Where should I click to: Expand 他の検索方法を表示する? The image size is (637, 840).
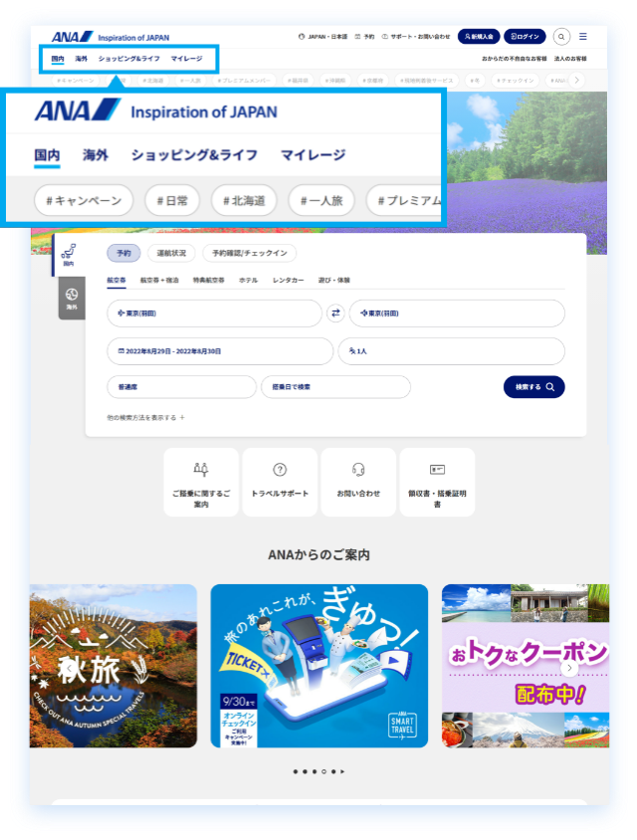click(146, 417)
